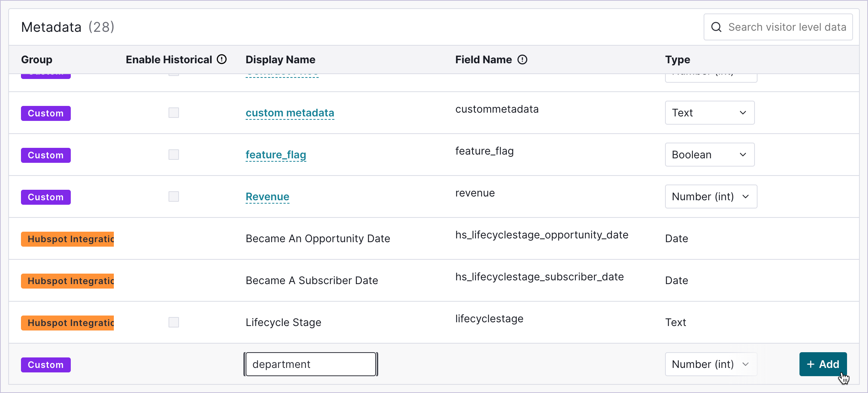Click the Revenue display name link

tap(267, 196)
